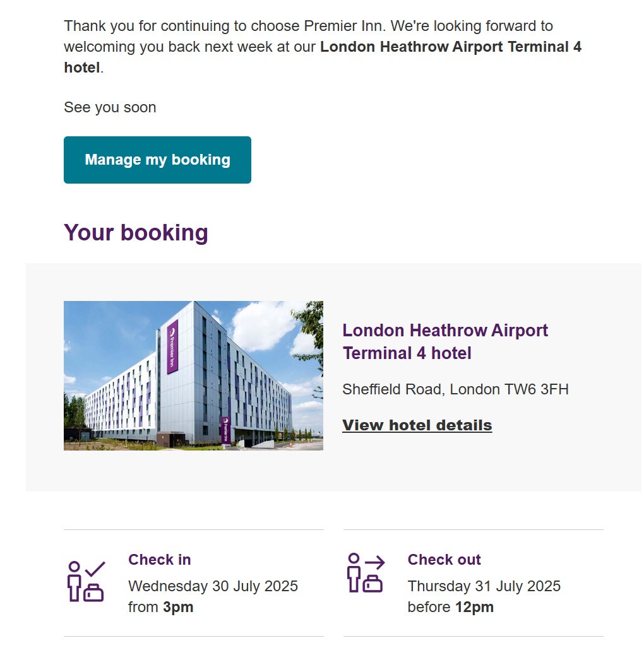Click the bold hotel name in the intro paragraph
Screen dimensions: 644x660
450,47
